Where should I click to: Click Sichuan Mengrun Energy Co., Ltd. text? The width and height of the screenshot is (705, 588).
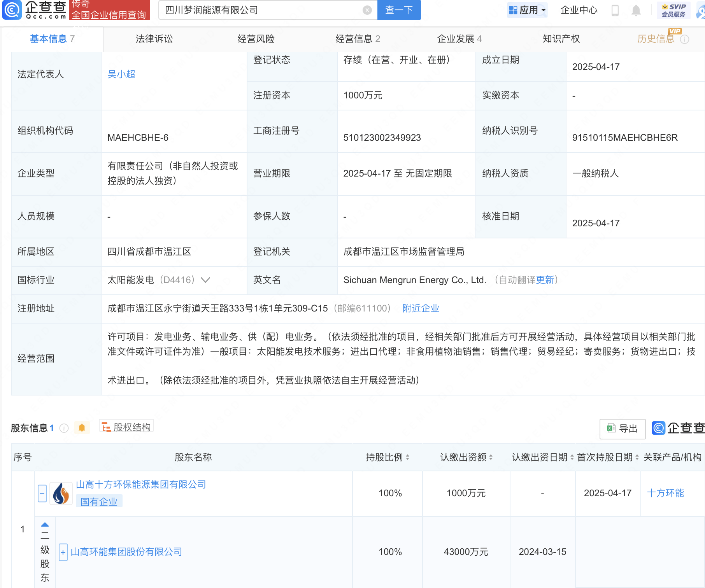click(415, 280)
